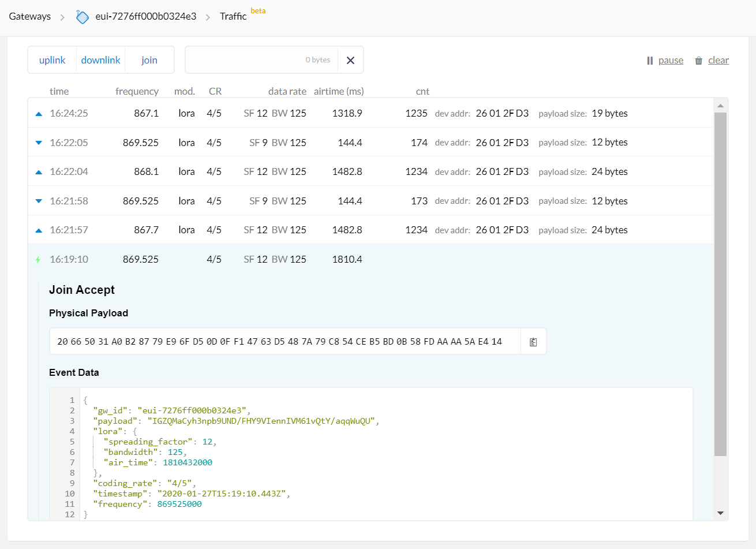Click cnt value 174
Screen dimensions: 756x549
(x=419, y=142)
